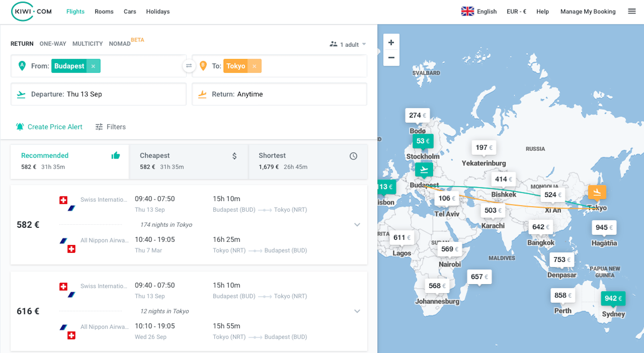
Task: Click the green Budapest takeoff marker on map
Action: click(424, 170)
